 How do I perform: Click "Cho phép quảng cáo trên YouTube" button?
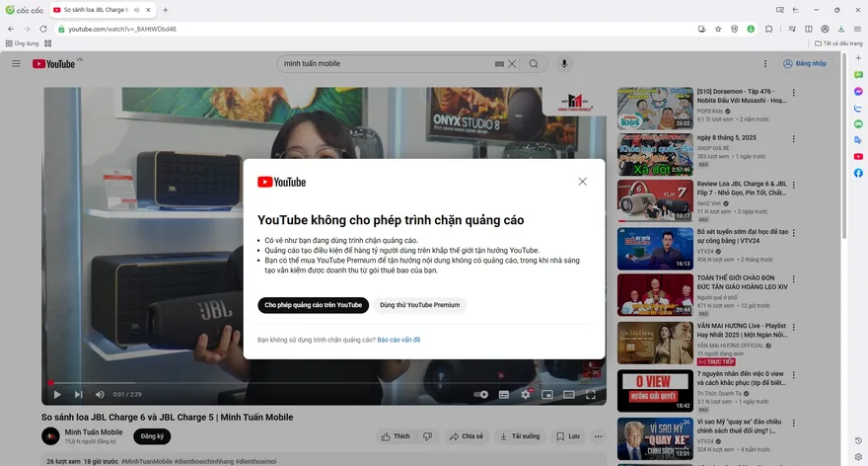click(314, 305)
